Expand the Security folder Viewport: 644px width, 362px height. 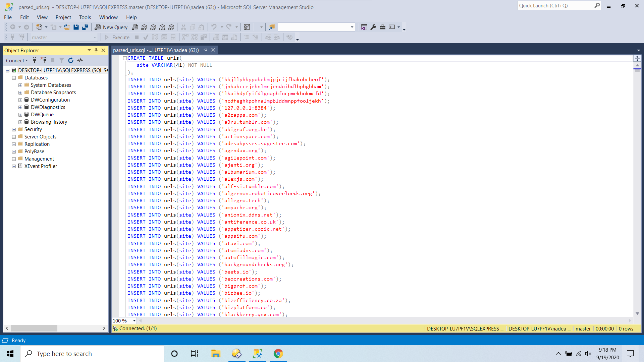pos(14,129)
